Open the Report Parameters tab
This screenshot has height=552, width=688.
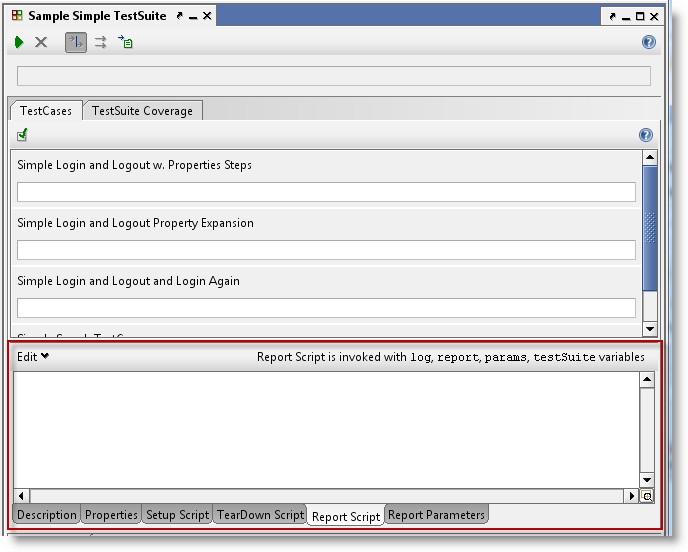pos(437,514)
